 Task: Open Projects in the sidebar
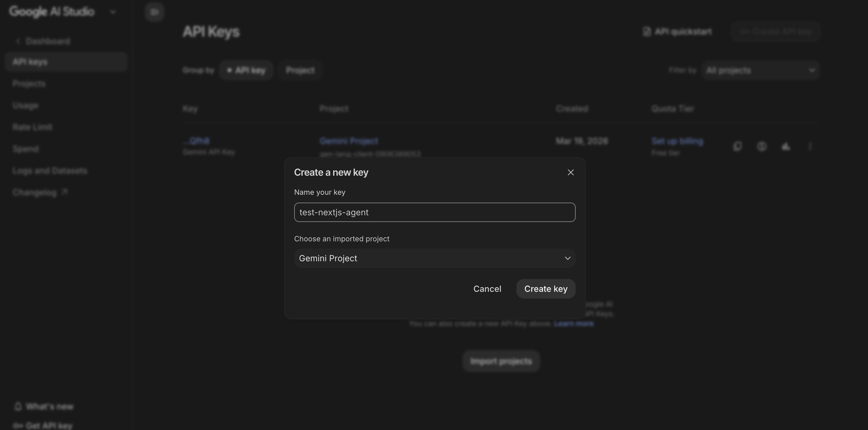(29, 84)
